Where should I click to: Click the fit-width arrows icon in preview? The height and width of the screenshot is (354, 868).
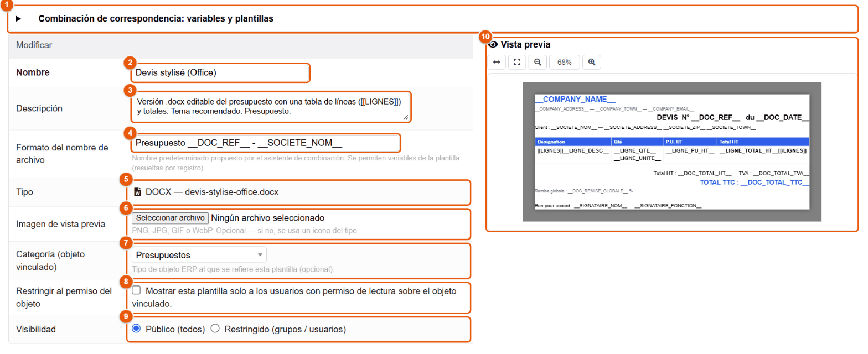(x=497, y=62)
